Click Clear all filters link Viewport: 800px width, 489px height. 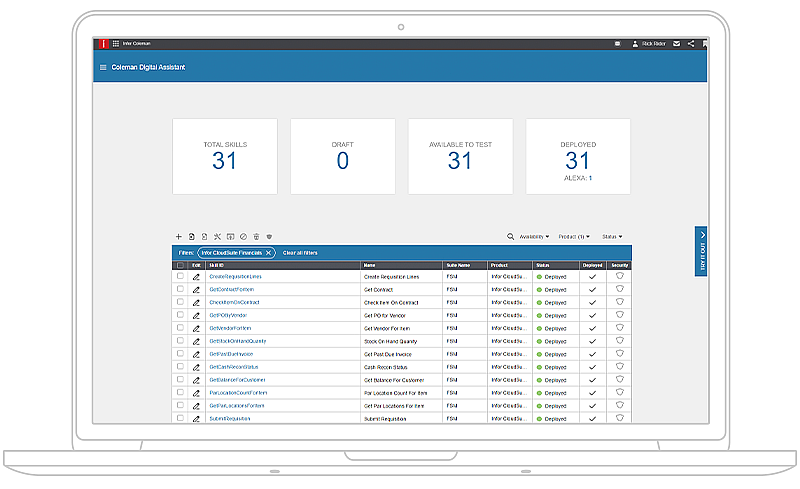(300, 253)
